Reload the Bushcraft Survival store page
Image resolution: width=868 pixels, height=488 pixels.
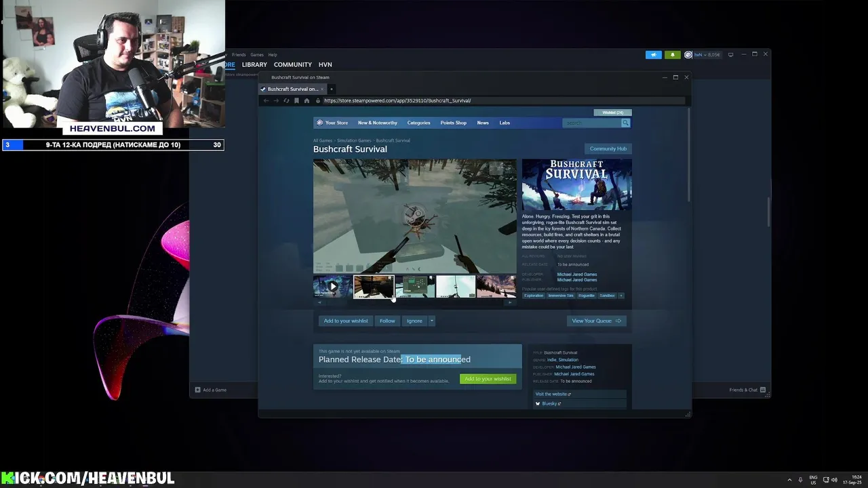(x=286, y=100)
